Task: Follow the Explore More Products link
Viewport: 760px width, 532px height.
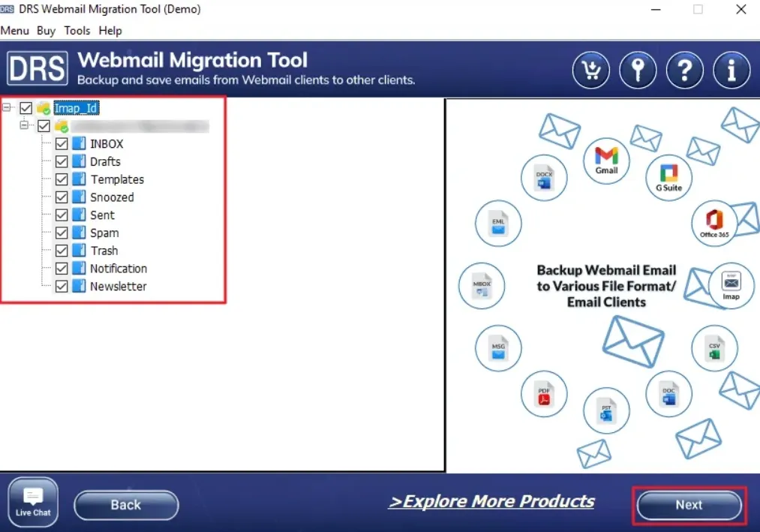Action: click(491, 501)
